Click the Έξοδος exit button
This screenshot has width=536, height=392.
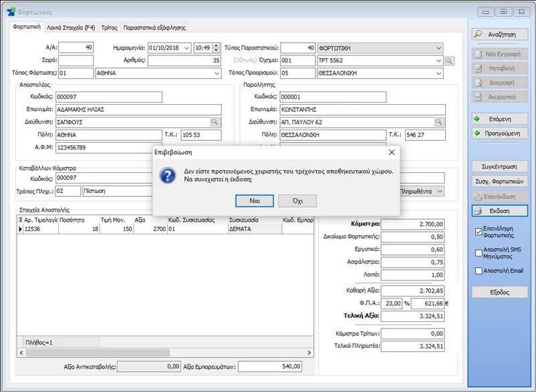click(x=500, y=292)
